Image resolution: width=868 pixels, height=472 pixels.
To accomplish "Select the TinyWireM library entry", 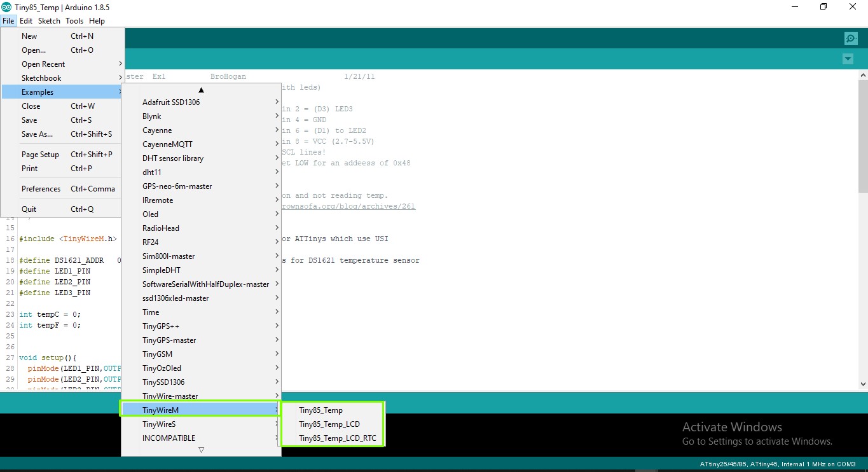I will click(201, 410).
